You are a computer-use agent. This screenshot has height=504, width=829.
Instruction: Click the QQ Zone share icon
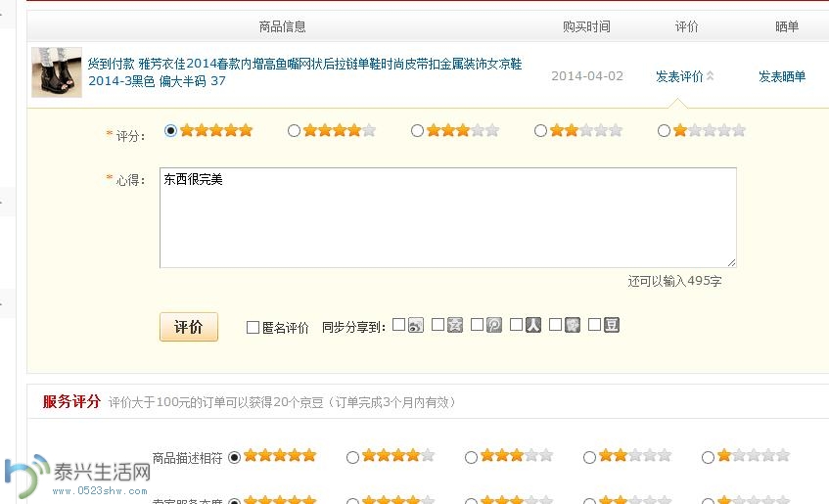point(573,326)
